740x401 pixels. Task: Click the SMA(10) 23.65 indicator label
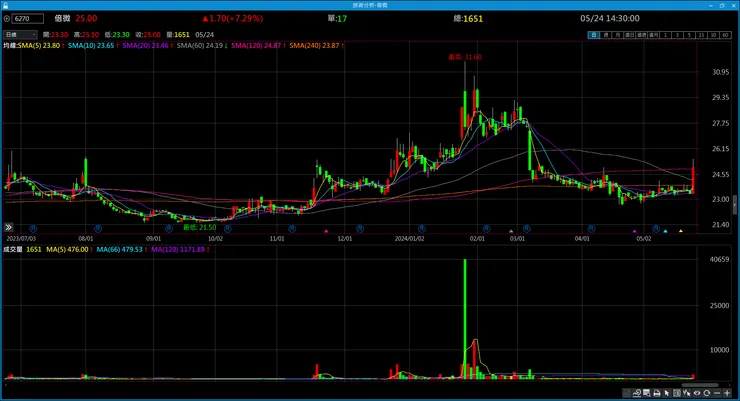[91, 45]
